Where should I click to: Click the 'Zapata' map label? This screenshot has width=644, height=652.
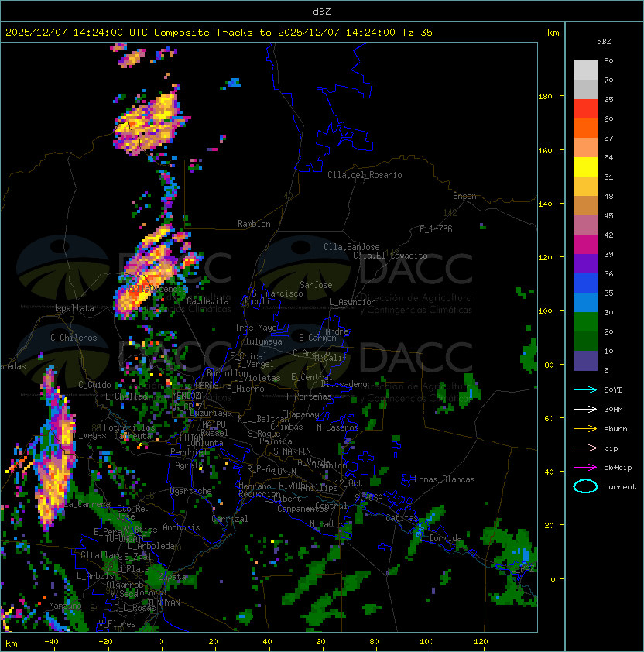coord(173,577)
